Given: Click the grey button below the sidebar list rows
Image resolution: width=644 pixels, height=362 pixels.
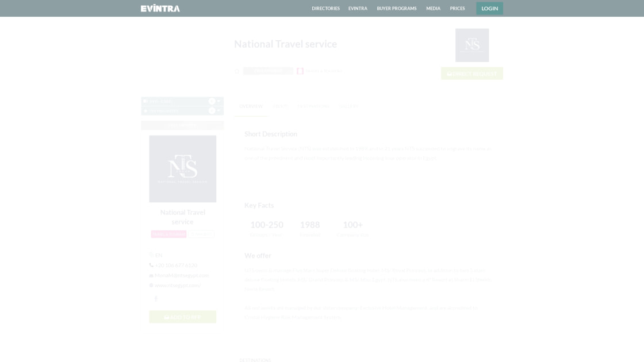Looking at the screenshot, I should (182, 125).
